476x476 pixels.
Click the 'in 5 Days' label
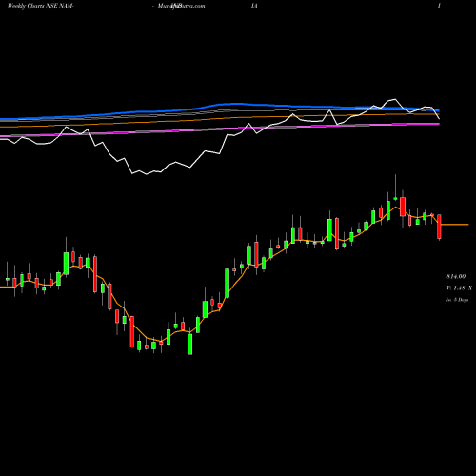(457, 300)
